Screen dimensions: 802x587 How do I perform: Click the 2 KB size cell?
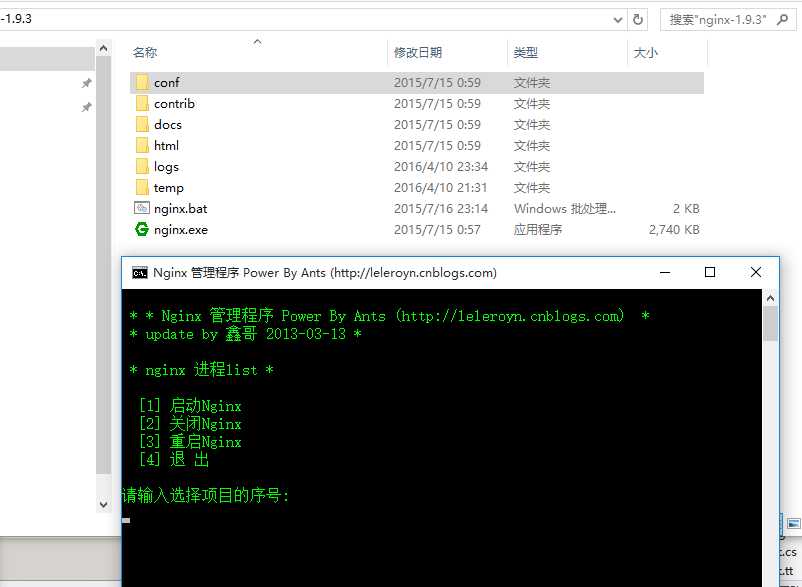[x=686, y=208]
